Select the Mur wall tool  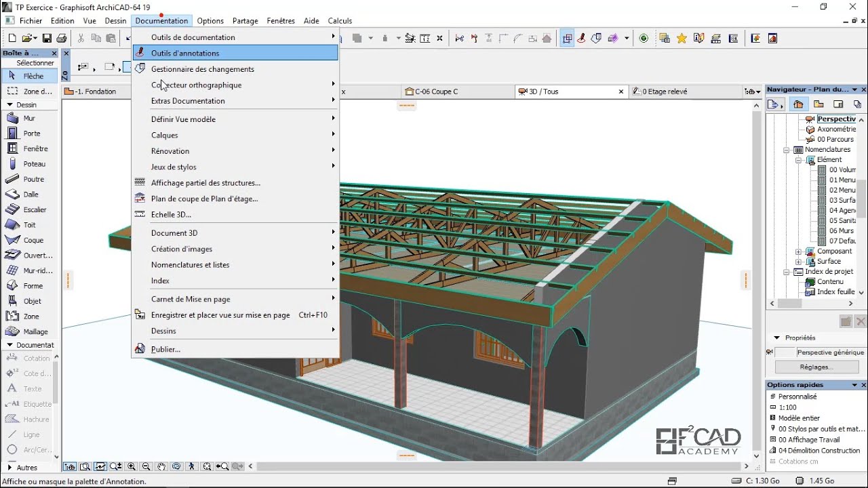tap(28, 118)
